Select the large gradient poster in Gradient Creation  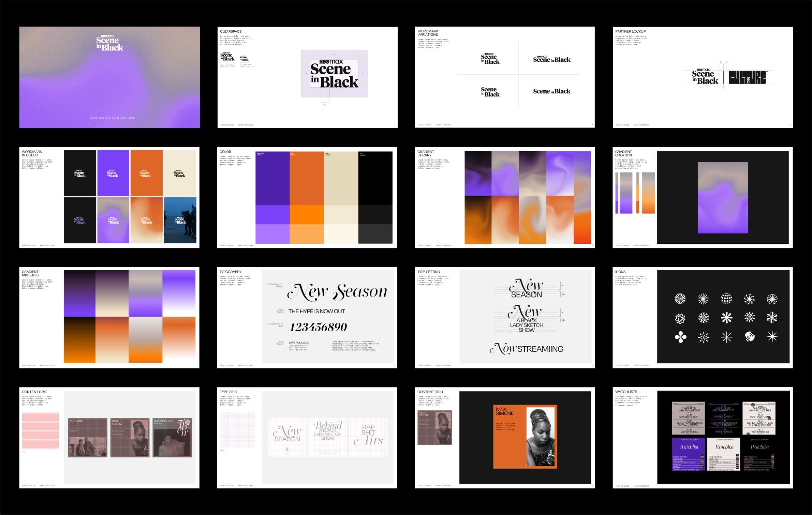[x=723, y=198]
